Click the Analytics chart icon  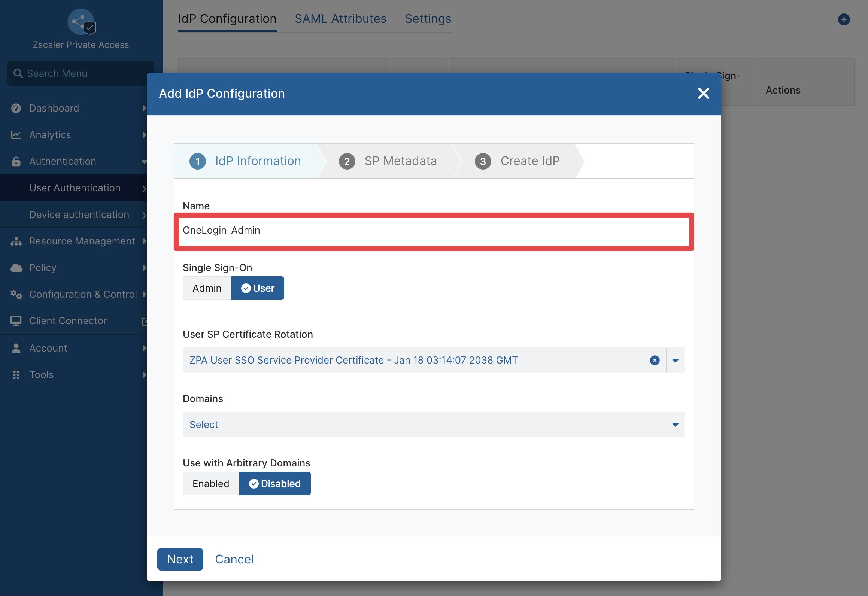16,135
